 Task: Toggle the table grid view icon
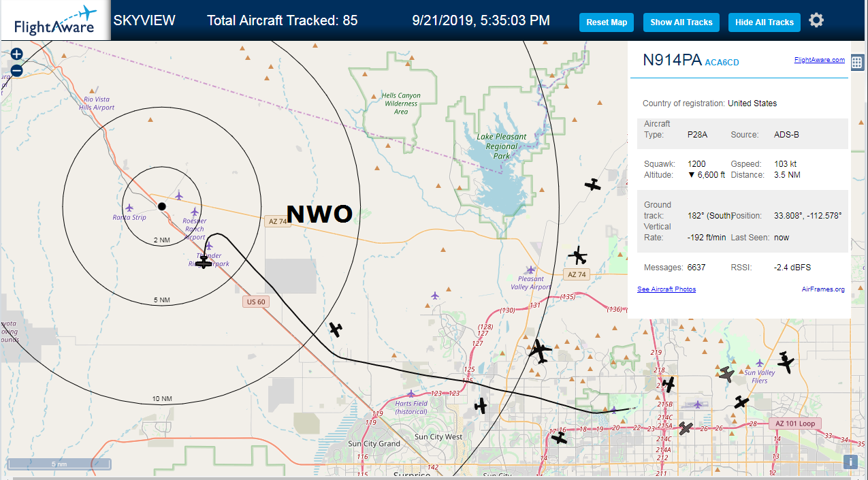[x=857, y=62]
